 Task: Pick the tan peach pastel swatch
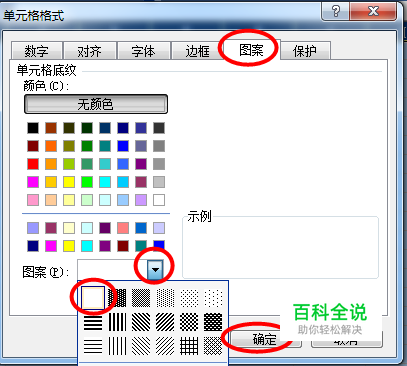click(51, 200)
